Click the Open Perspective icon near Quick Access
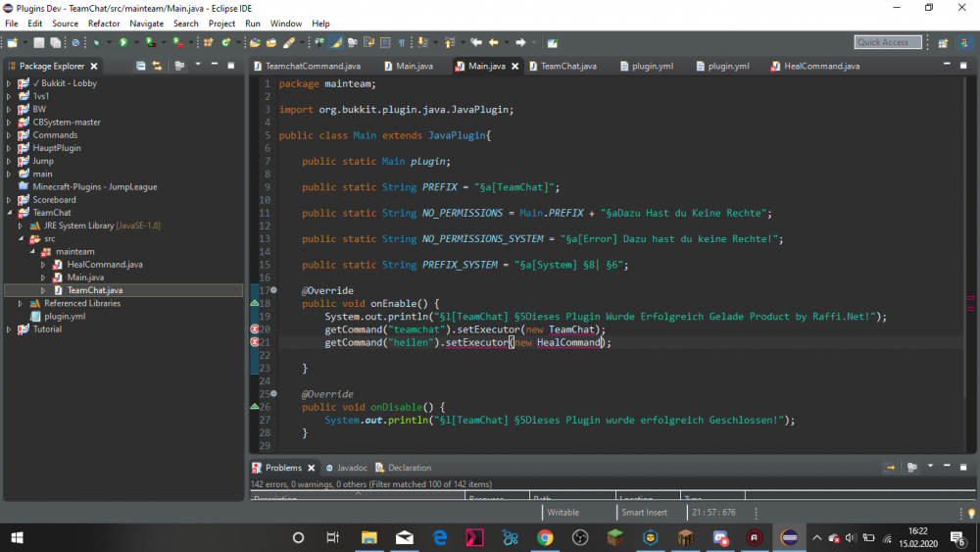980x552 pixels. [x=943, y=42]
